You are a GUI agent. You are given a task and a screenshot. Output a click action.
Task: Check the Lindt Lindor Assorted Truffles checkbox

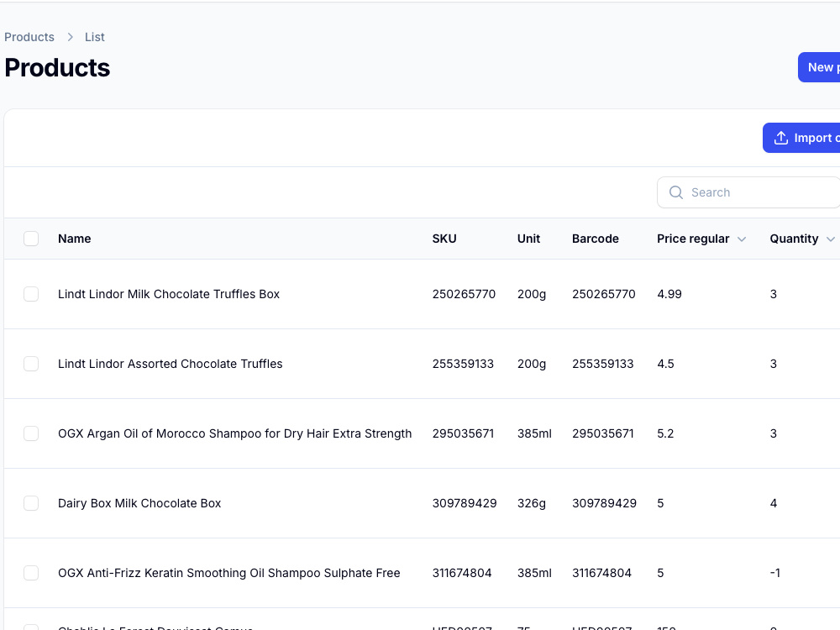[31, 364]
